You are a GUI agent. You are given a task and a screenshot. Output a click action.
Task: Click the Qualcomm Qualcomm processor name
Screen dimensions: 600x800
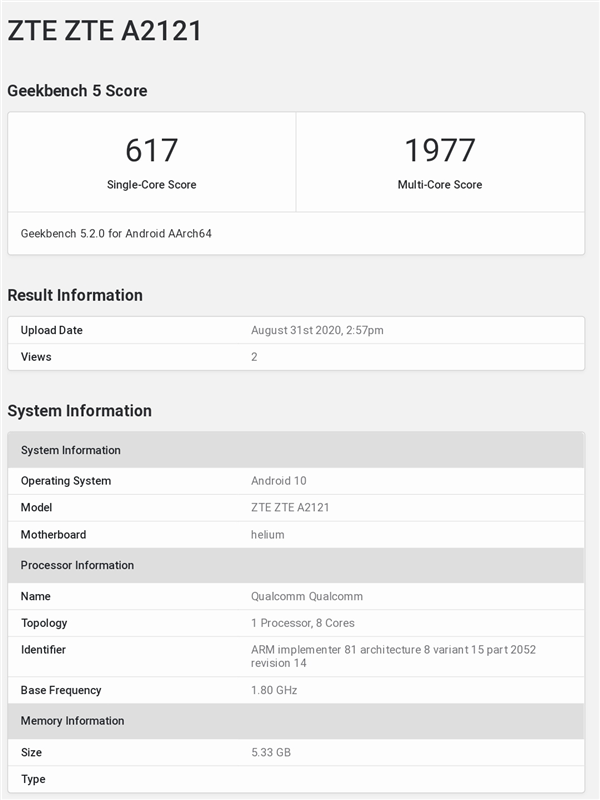pyautogui.click(x=307, y=596)
